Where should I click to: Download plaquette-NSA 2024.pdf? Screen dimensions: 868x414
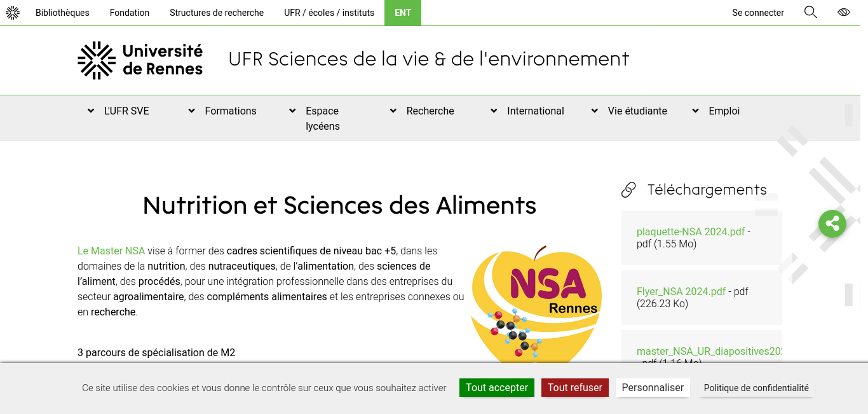coord(691,231)
